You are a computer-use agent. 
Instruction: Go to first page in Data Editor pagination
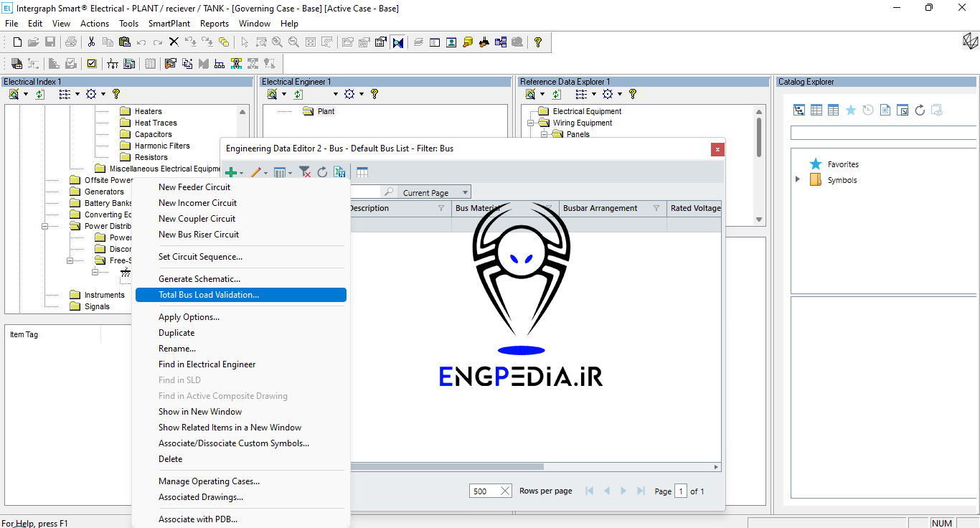pyautogui.click(x=590, y=491)
